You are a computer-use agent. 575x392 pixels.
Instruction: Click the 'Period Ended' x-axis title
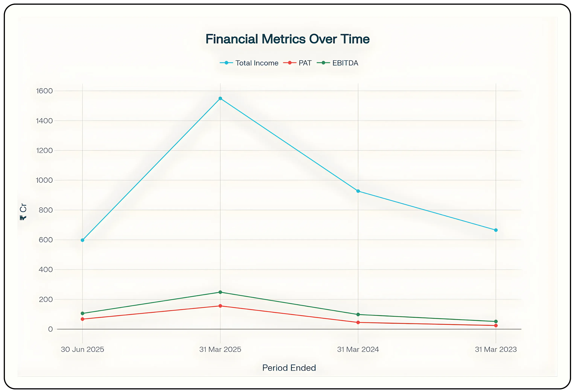pyautogui.click(x=289, y=368)
